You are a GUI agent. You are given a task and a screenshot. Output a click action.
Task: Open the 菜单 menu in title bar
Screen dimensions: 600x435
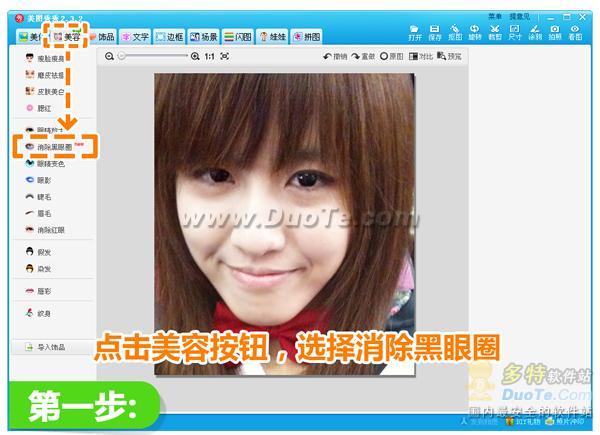(495, 17)
